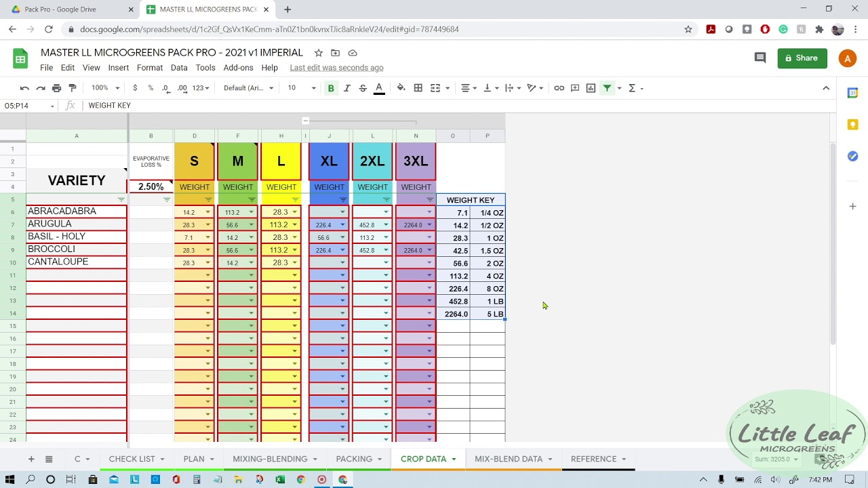Open the borders menu
868x488 pixels.
pyautogui.click(x=418, y=88)
